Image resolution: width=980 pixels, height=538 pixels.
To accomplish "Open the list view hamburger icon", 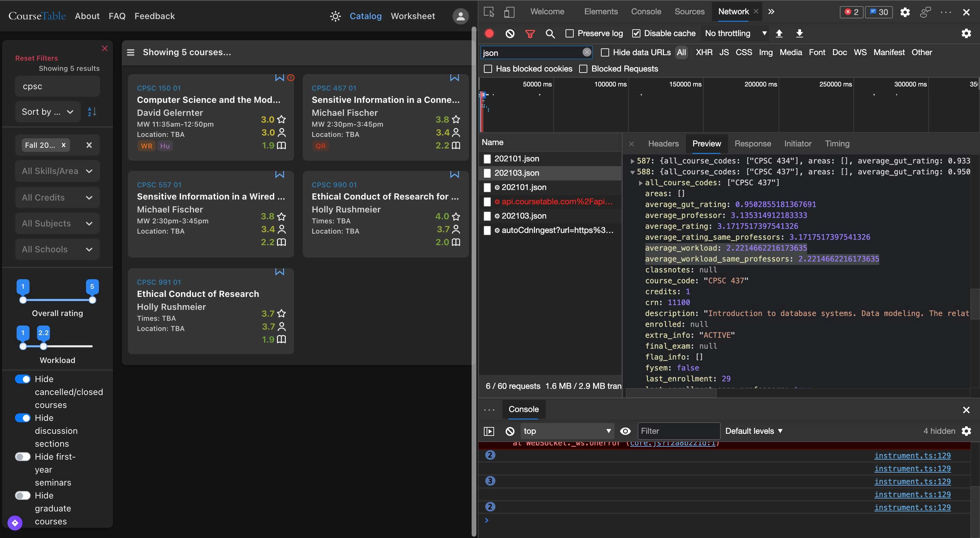I will tap(130, 52).
